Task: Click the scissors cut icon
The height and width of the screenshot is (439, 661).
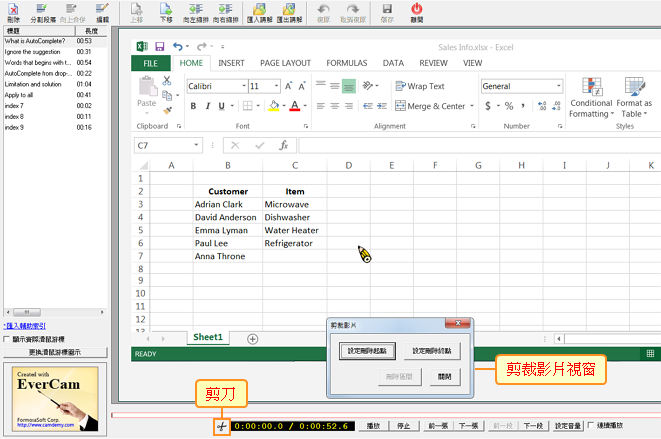Action: coord(220,426)
